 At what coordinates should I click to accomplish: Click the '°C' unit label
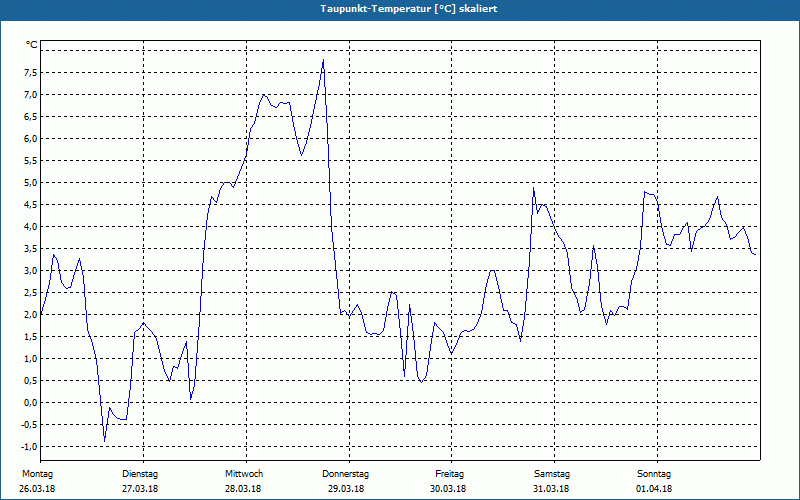point(32,45)
